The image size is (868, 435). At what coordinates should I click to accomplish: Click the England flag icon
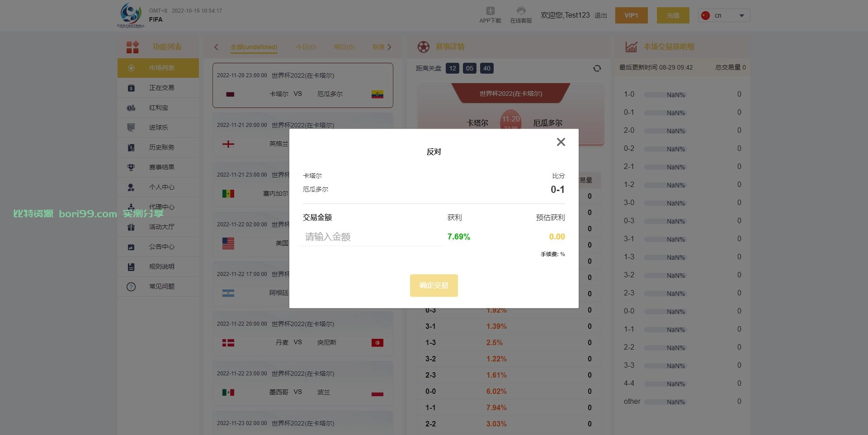228,144
